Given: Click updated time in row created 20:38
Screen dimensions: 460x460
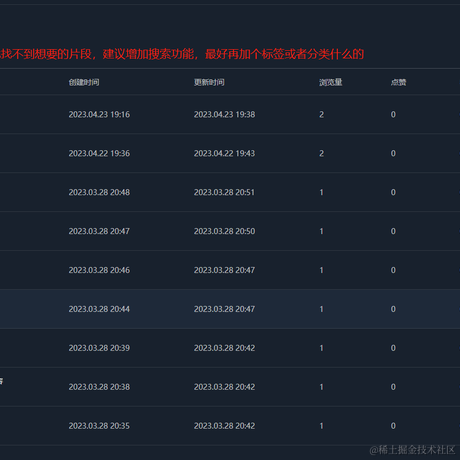Looking at the screenshot, I should tap(225, 387).
